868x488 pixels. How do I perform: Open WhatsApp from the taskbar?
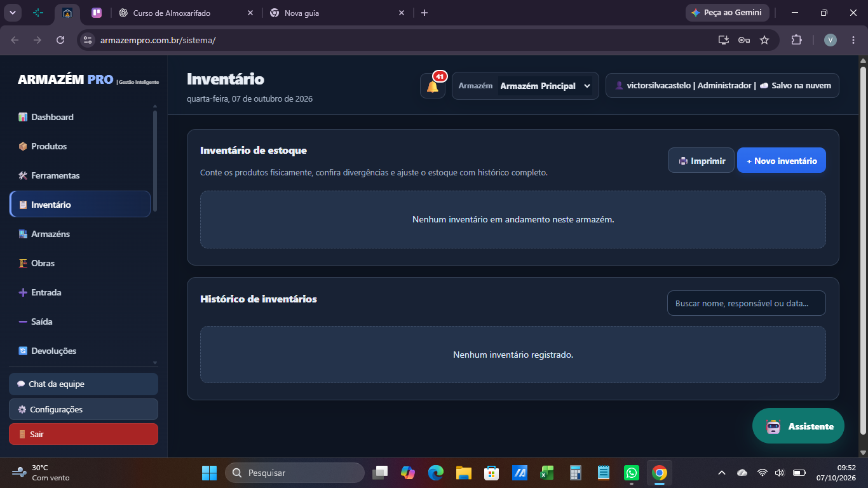pyautogui.click(x=631, y=473)
